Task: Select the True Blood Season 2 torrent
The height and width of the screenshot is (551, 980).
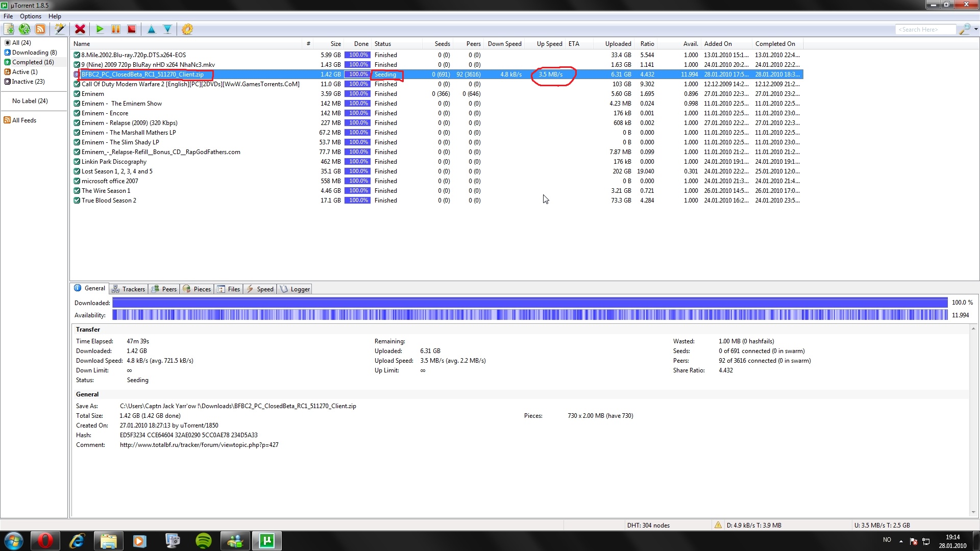Action: click(x=437, y=201)
